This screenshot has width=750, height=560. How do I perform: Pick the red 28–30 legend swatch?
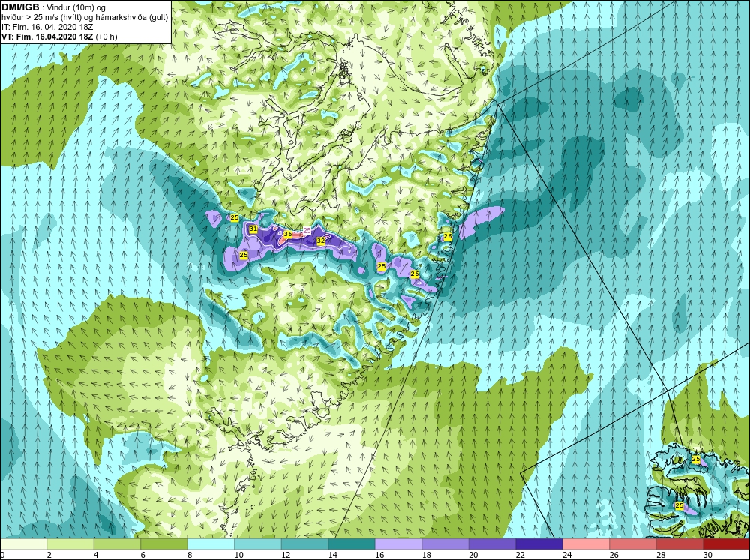click(x=679, y=544)
